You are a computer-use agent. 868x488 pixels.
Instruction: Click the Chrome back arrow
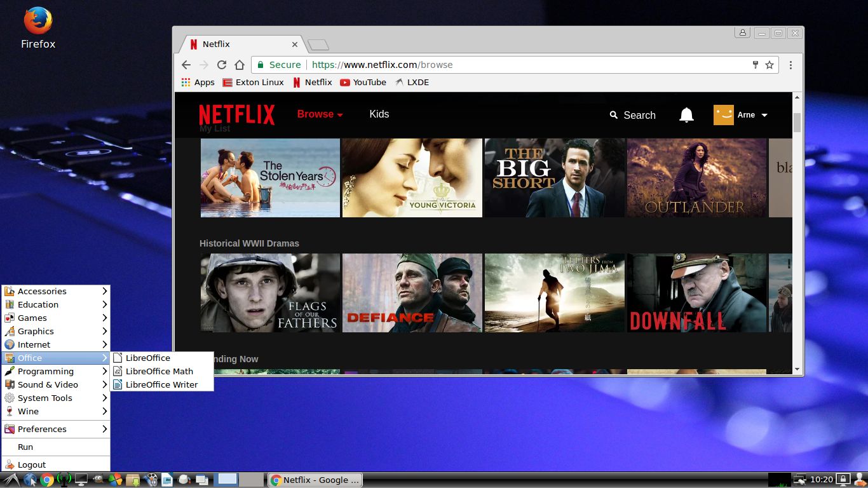coord(186,65)
